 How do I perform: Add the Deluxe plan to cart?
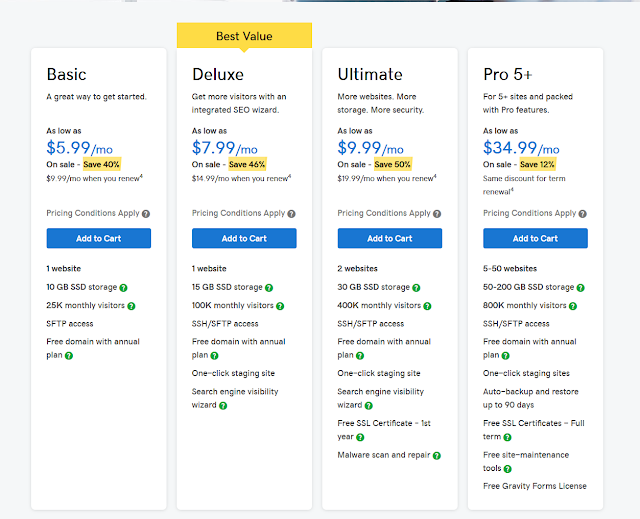[244, 238]
